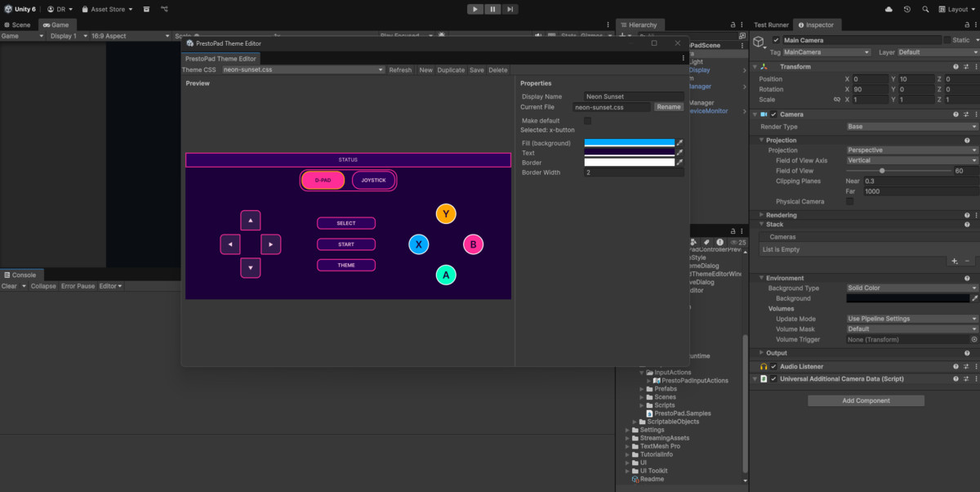
Task: Open the Theme CSS dropdown
Action: tap(303, 70)
